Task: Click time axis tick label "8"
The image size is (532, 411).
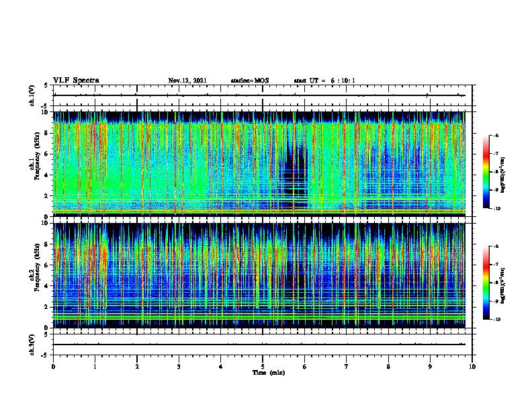Action: point(388,367)
